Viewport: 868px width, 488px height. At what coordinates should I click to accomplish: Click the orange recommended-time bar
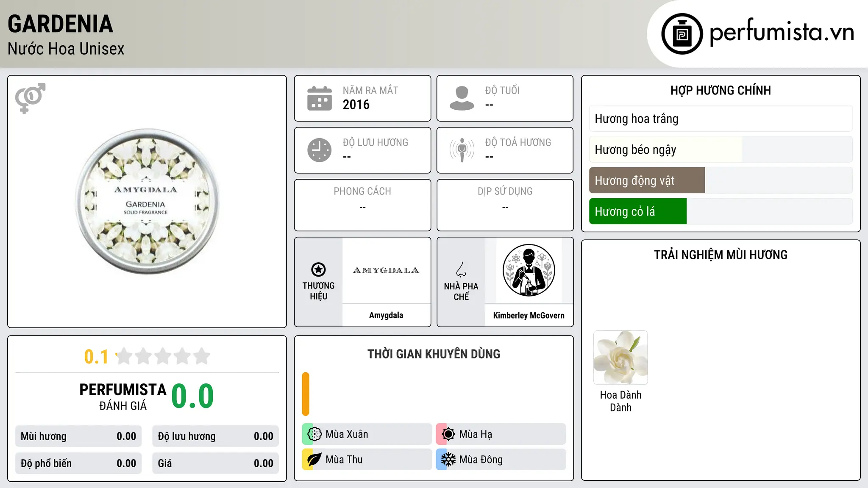[x=306, y=394]
